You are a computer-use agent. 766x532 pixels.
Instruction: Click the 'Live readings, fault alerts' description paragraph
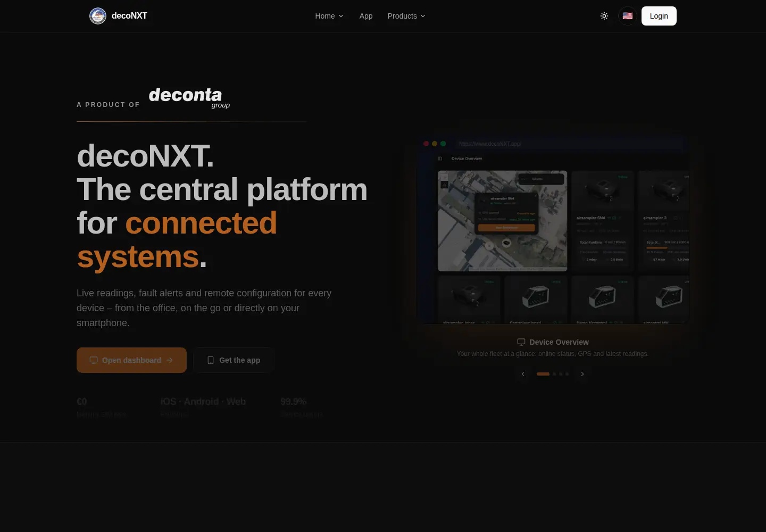(204, 308)
